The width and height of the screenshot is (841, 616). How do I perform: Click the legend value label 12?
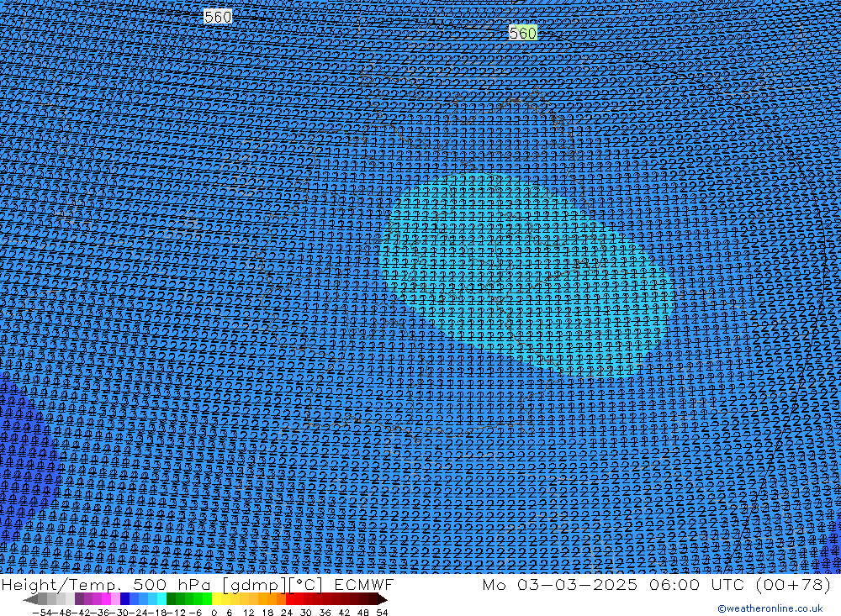249,613
